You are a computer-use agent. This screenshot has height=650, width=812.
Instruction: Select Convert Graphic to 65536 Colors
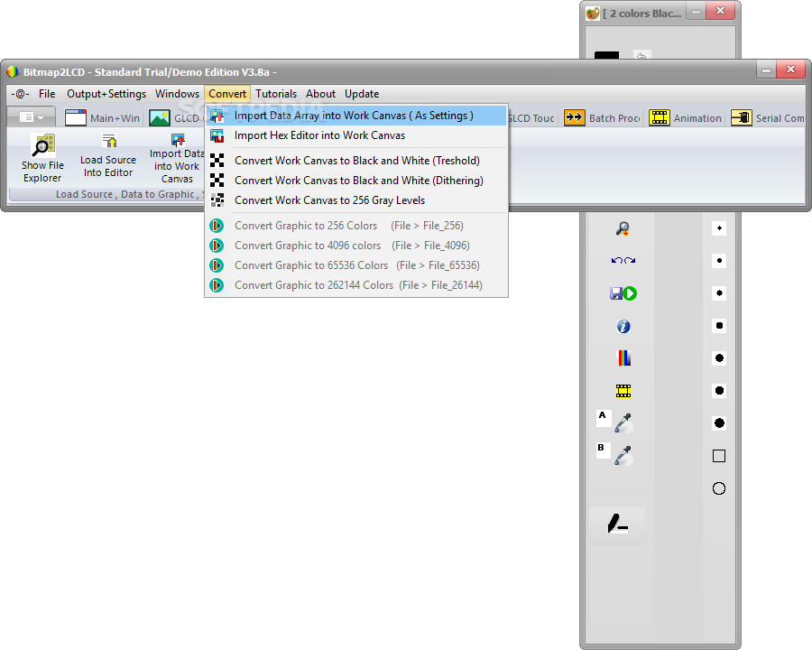(356, 265)
